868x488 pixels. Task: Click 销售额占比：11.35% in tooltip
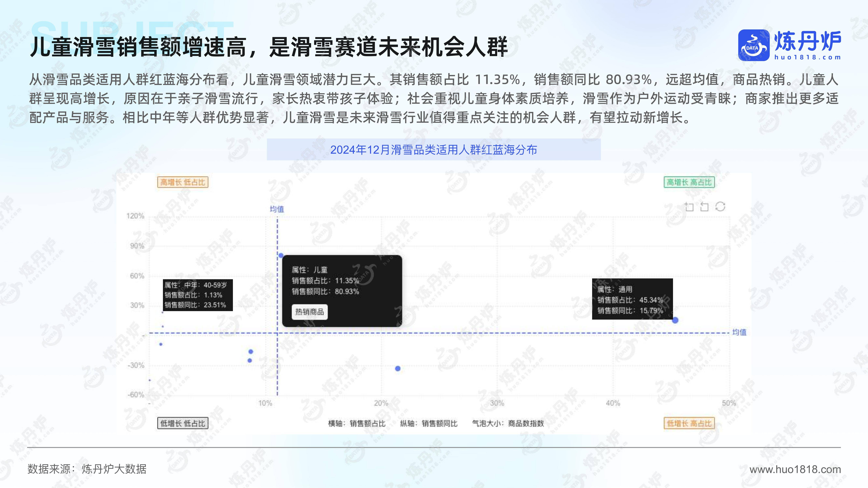click(326, 281)
